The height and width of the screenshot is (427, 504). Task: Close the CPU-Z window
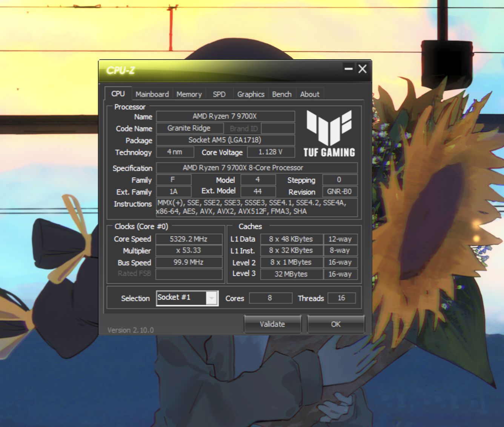click(x=363, y=69)
